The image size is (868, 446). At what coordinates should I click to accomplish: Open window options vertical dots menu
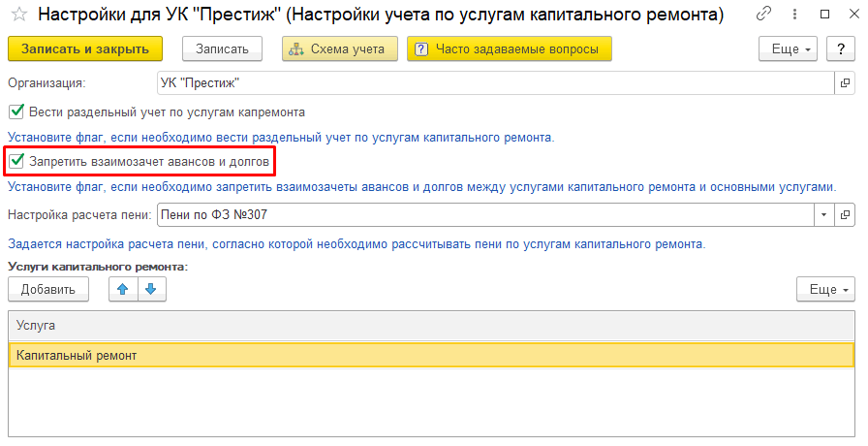click(x=792, y=16)
